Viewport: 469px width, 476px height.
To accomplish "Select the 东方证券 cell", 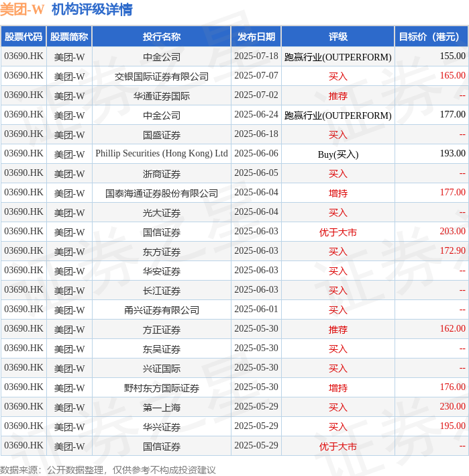I will click(x=162, y=252).
